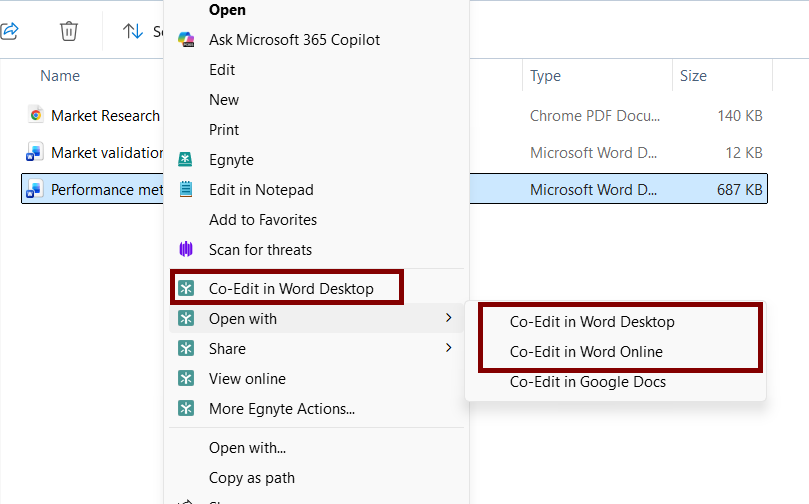
Task: Sort by the Type column header
Action: (545, 76)
